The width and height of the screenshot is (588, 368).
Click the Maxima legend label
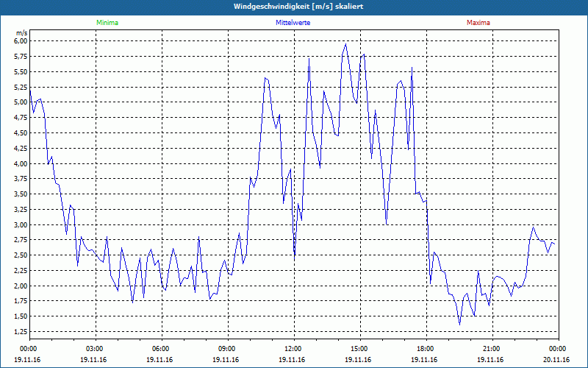(x=478, y=23)
